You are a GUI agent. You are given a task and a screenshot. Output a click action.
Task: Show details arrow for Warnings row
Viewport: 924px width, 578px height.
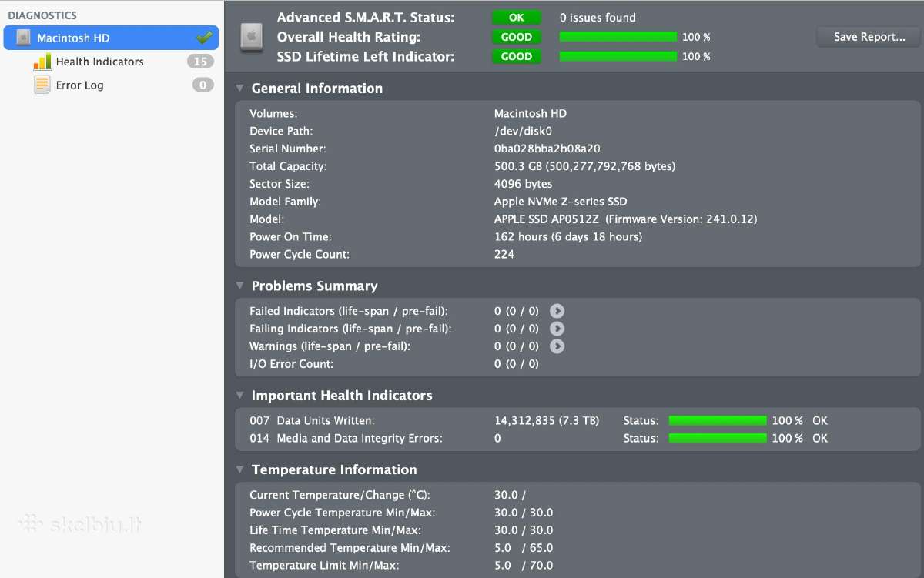coord(557,346)
